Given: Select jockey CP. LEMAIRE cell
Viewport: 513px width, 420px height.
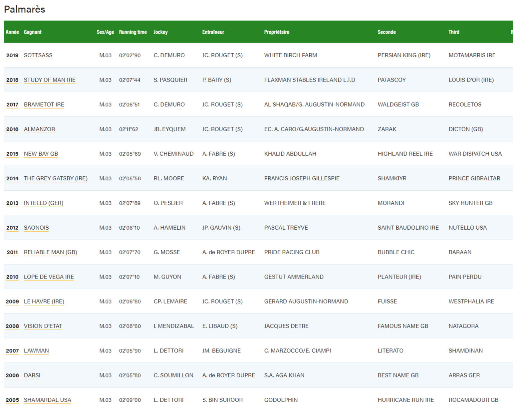Looking at the screenshot, I should click(170, 302).
